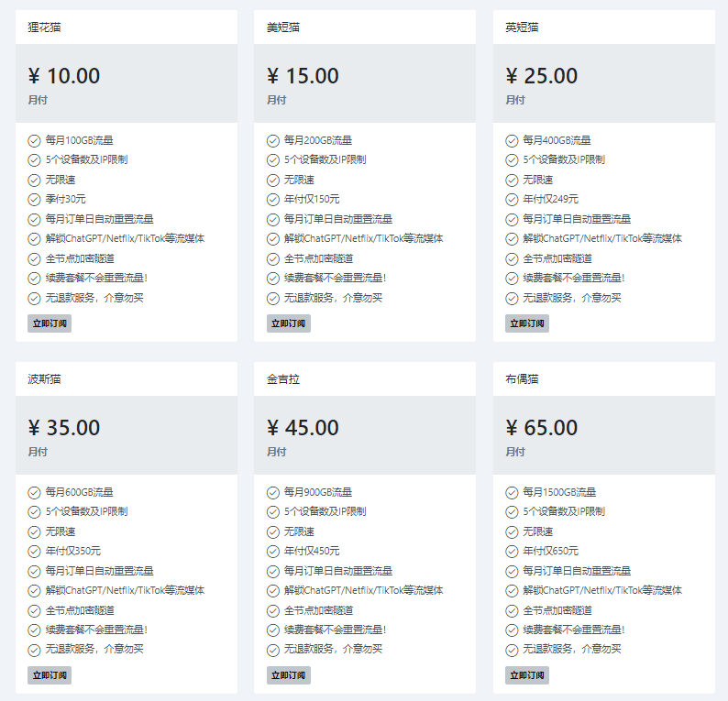Screen dimensions: 728x701
Task: Click the checkmark icon beside 每月100GB流量
Action: click(34, 140)
